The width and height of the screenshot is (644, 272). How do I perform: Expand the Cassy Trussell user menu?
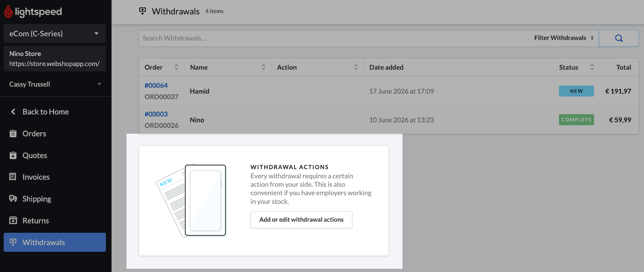click(55, 84)
